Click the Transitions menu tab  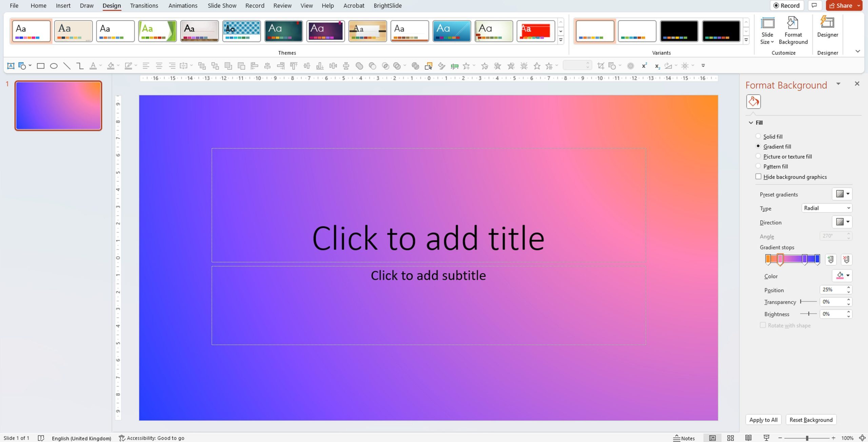[144, 6]
